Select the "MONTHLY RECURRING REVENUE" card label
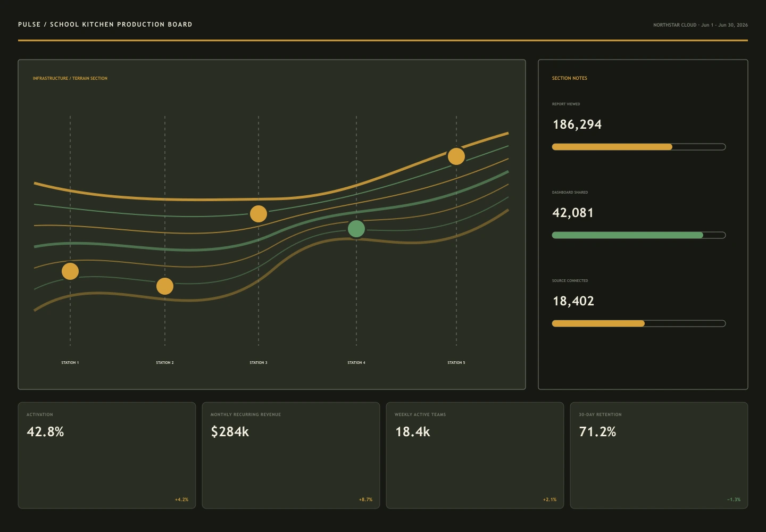 pyautogui.click(x=246, y=414)
